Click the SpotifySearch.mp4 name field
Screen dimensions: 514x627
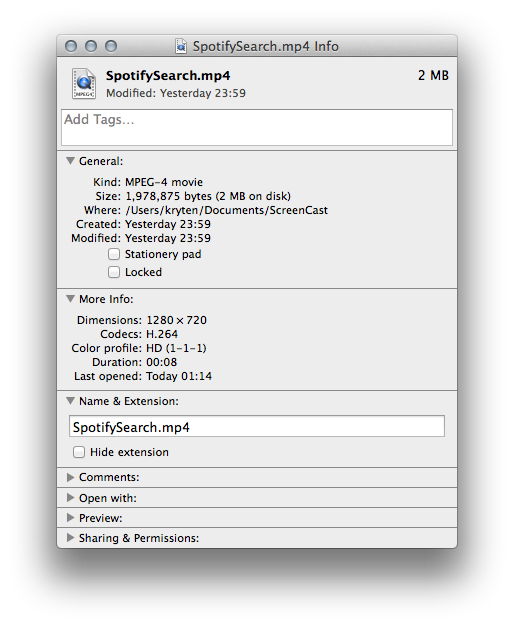257,426
